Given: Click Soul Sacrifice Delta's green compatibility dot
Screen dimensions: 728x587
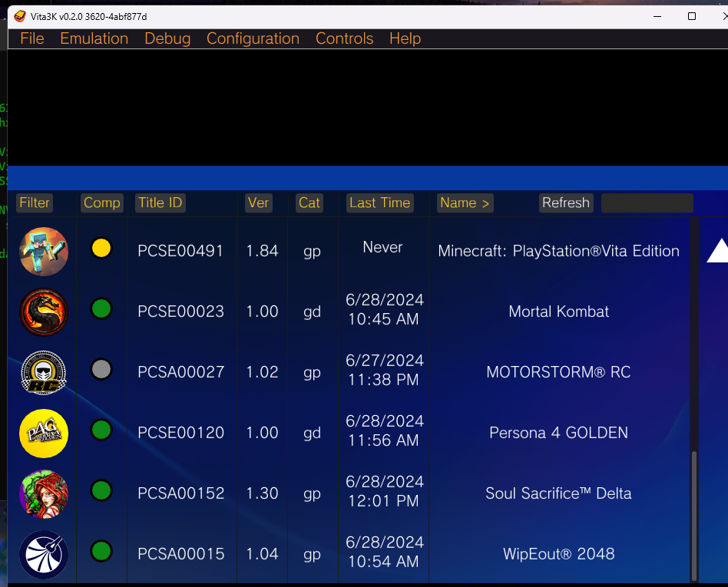Looking at the screenshot, I should [x=101, y=490].
